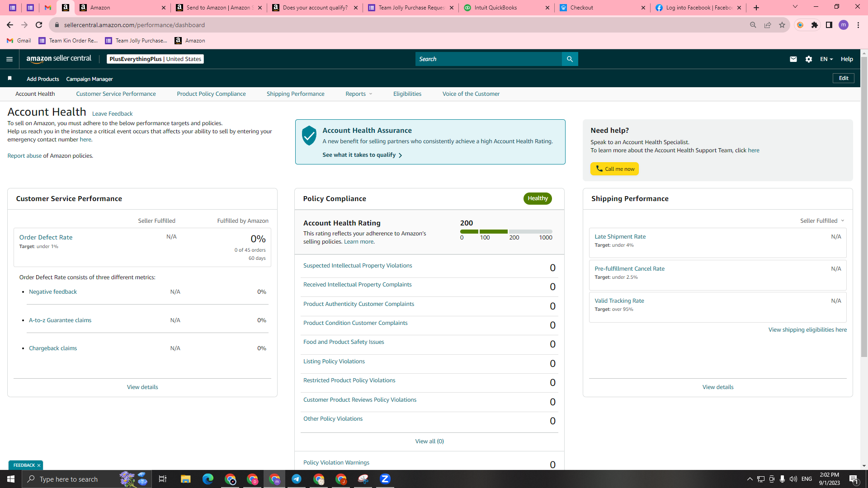The image size is (868, 488).
Task: Open a new browser tab
Action: pos(756,8)
